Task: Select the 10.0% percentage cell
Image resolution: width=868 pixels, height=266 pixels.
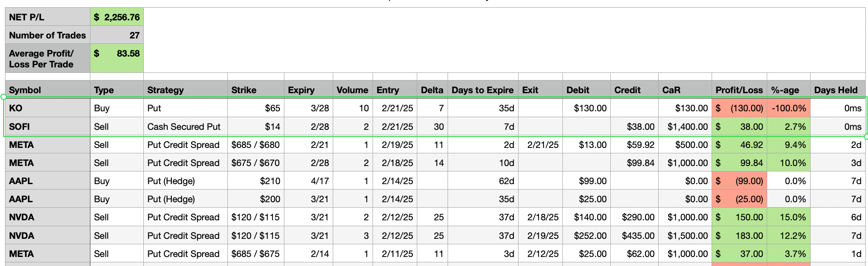Action: (x=788, y=163)
